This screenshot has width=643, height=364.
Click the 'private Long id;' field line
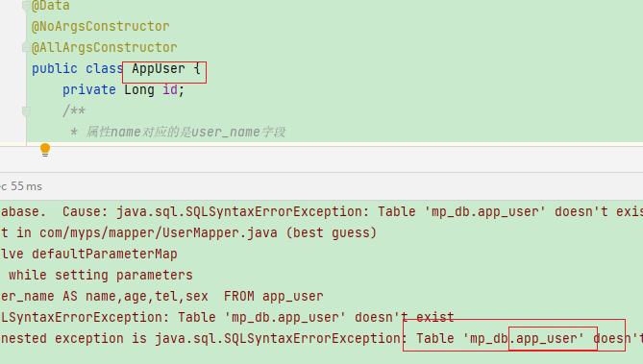(x=123, y=89)
